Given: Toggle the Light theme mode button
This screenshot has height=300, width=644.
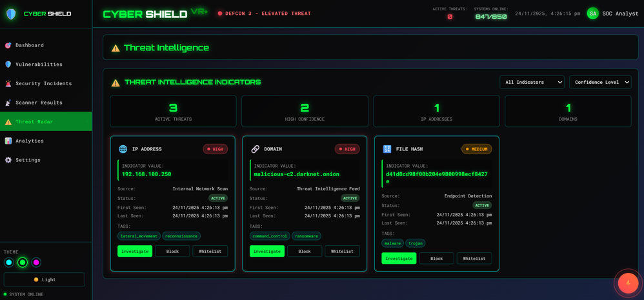Looking at the screenshot, I should (x=45, y=279).
